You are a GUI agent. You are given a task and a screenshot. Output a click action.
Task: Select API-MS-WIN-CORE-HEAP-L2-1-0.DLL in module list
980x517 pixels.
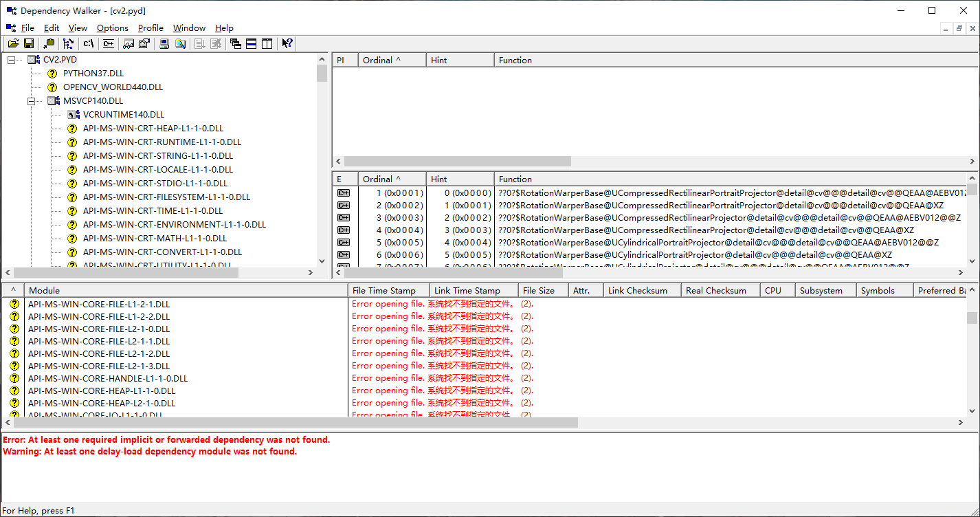click(x=102, y=403)
